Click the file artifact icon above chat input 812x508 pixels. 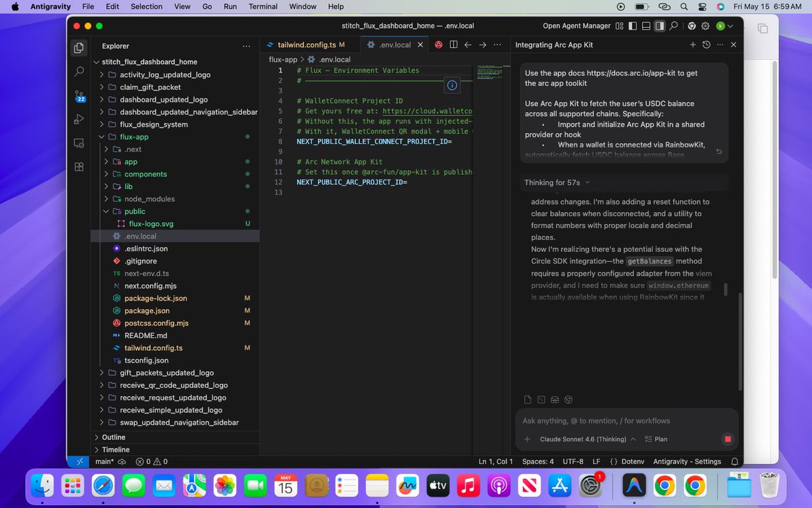pos(528,399)
